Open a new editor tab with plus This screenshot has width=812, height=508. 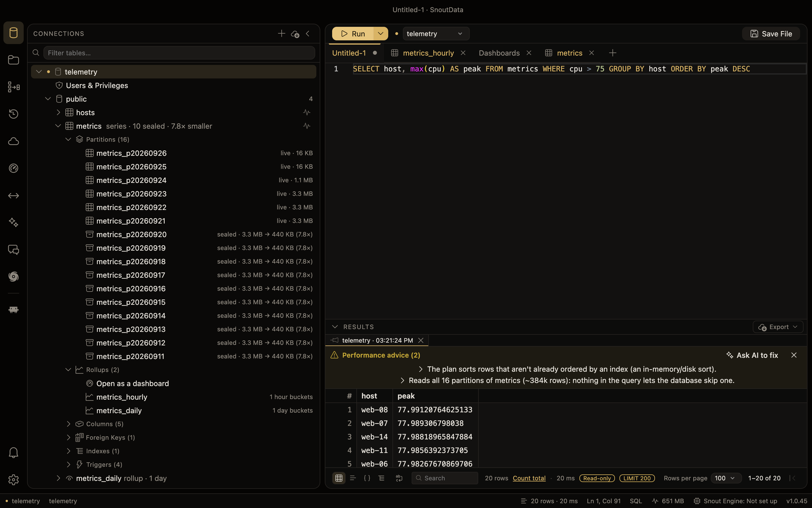point(612,53)
